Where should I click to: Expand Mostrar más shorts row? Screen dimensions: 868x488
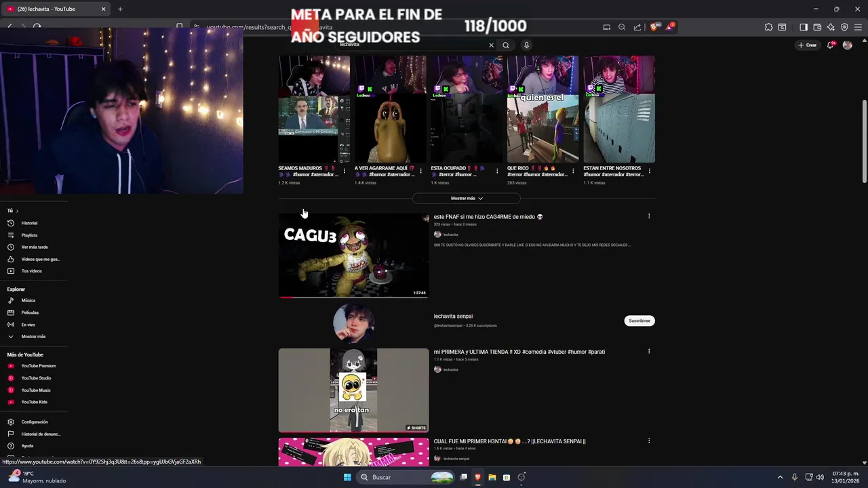pos(467,199)
